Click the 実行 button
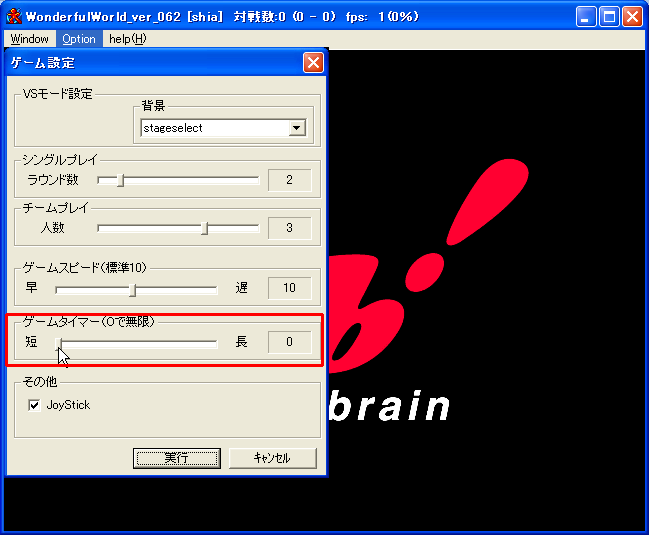This screenshot has height=535, width=649. coord(177,458)
